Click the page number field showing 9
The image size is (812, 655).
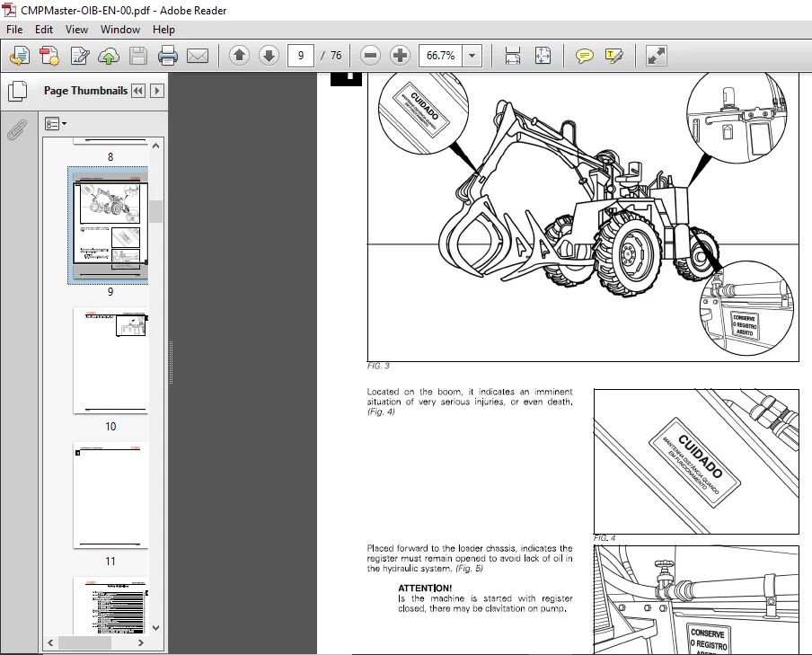300,56
